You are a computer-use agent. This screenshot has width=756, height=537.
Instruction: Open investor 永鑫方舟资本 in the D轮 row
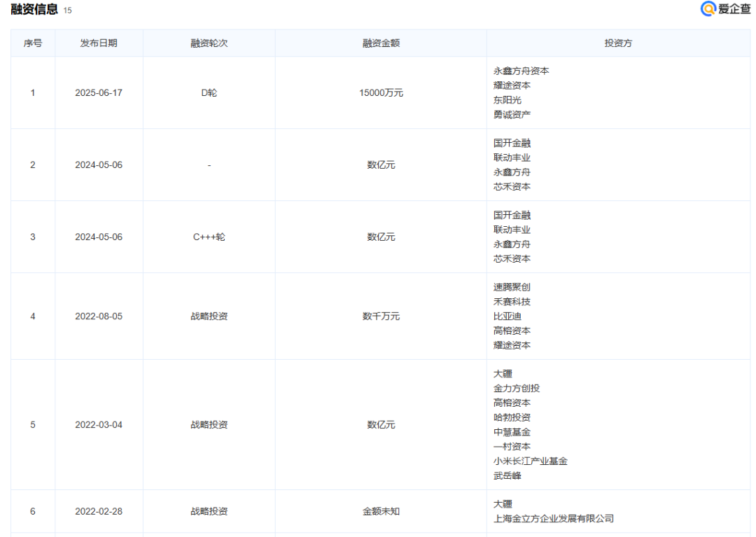(x=521, y=71)
